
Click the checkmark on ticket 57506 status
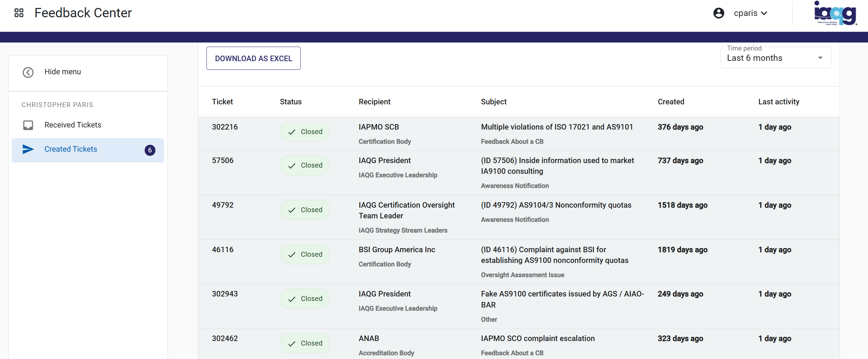pyautogui.click(x=292, y=166)
